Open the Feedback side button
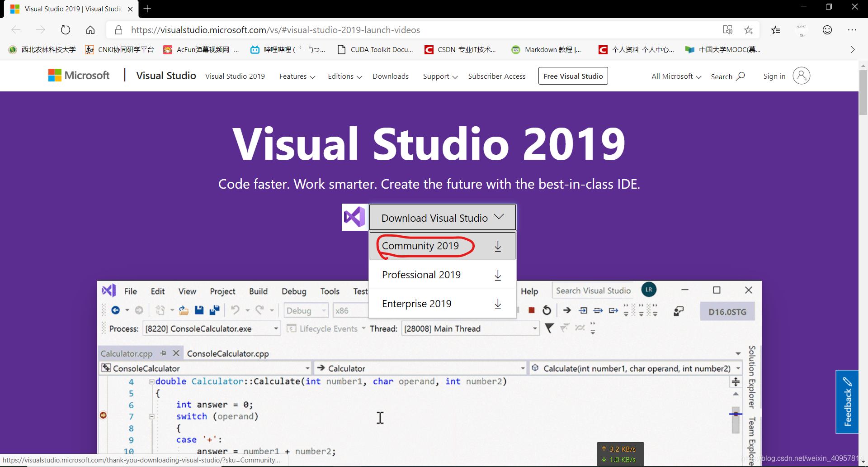Screen dimensions: 868x467 [x=847, y=401]
